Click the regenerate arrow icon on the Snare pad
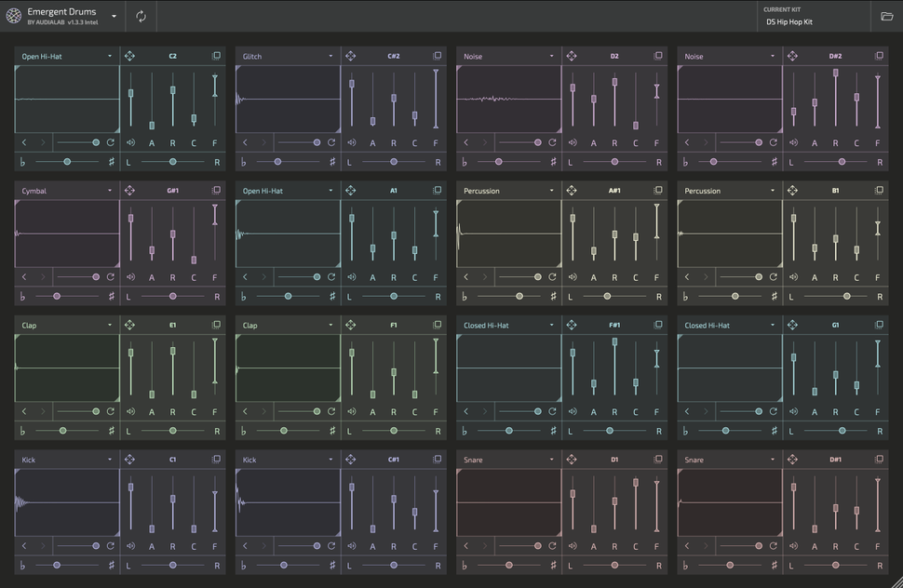Image resolution: width=903 pixels, height=588 pixels. [x=552, y=546]
